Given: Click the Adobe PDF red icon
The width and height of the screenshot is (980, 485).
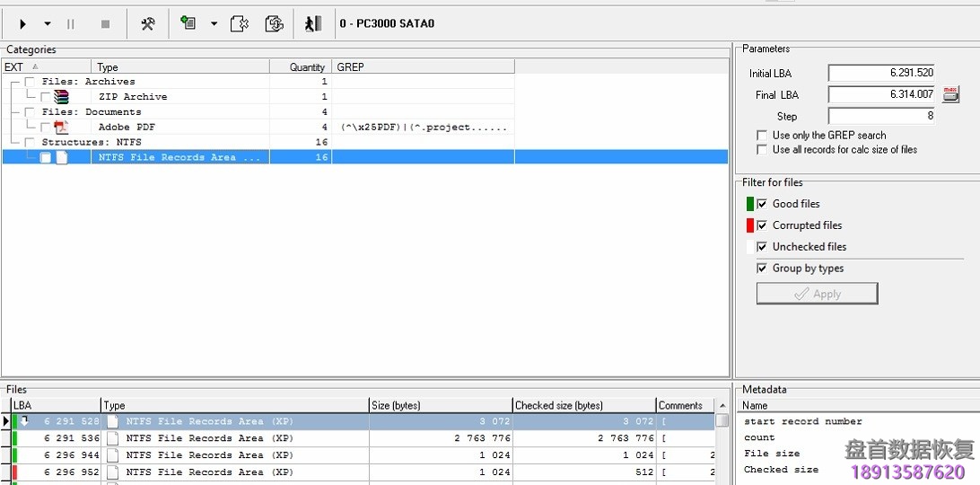Looking at the screenshot, I should (61, 127).
